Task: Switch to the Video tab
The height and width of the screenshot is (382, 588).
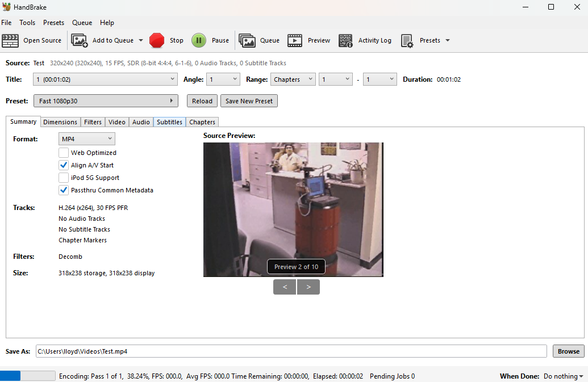Action: 117,122
